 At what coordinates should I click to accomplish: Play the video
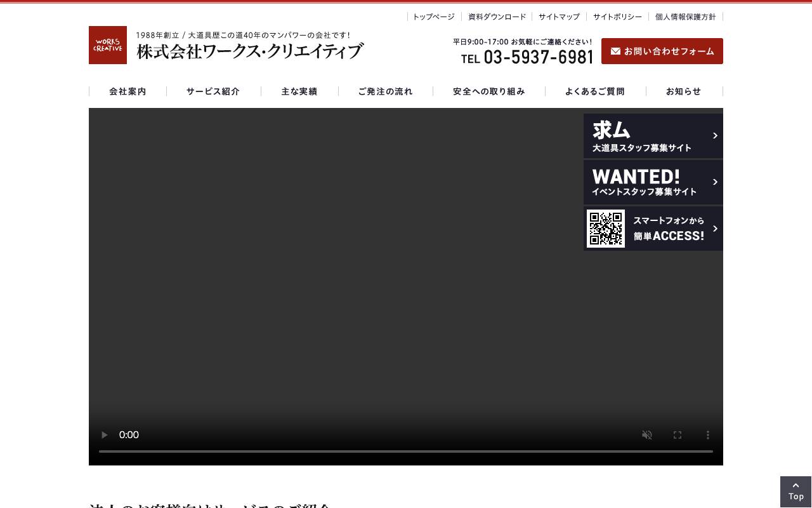pos(105,435)
